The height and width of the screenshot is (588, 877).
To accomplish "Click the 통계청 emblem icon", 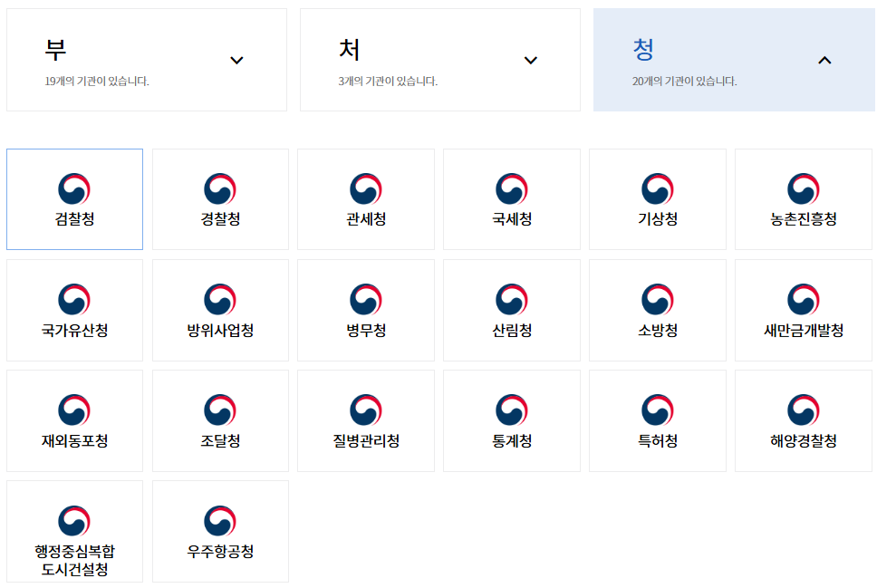I will 512,410.
